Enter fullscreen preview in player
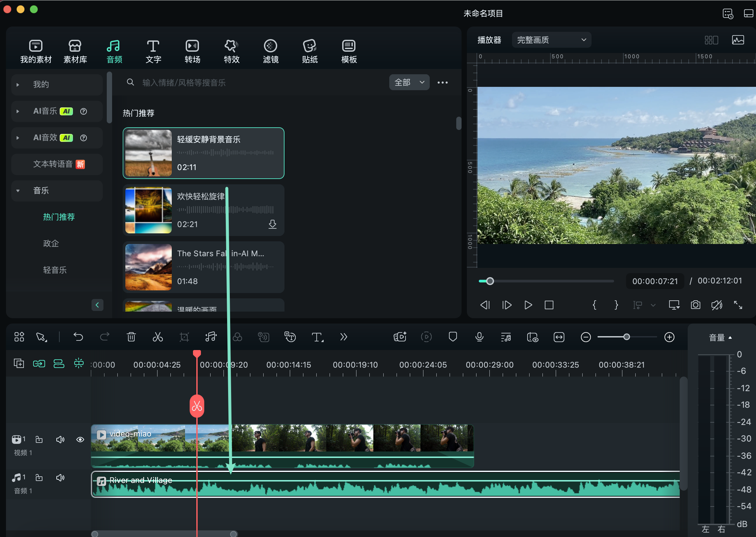The height and width of the screenshot is (537, 756). [x=738, y=305]
